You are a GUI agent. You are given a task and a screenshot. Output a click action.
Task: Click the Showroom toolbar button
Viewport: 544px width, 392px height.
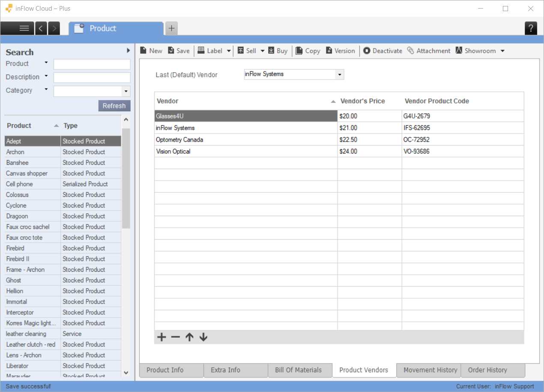coord(475,50)
